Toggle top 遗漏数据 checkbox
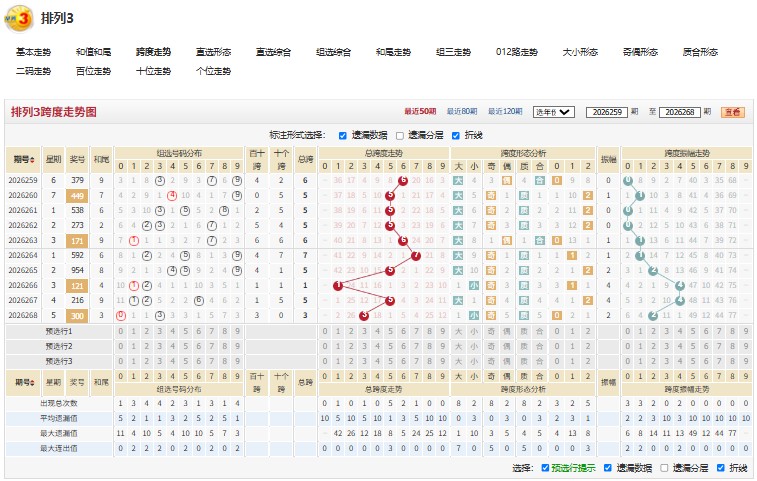The width and height of the screenshot is (757, 481). 343,136
